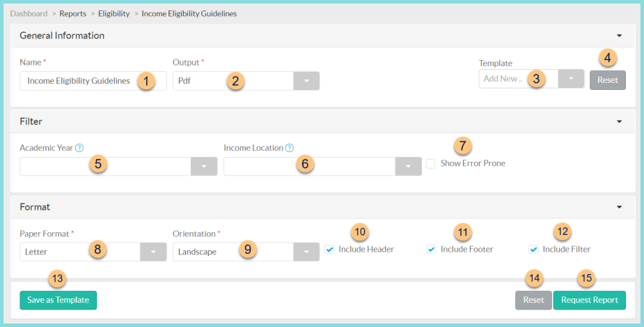
Task: Open the Output format dropdown
Action: (x=306, y=81)
